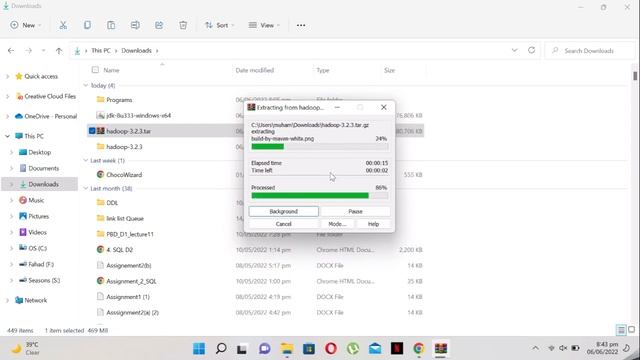Screen dimensions: 640x360
Task: Select Pictures in the navigation pane
Action: (38, 216)
